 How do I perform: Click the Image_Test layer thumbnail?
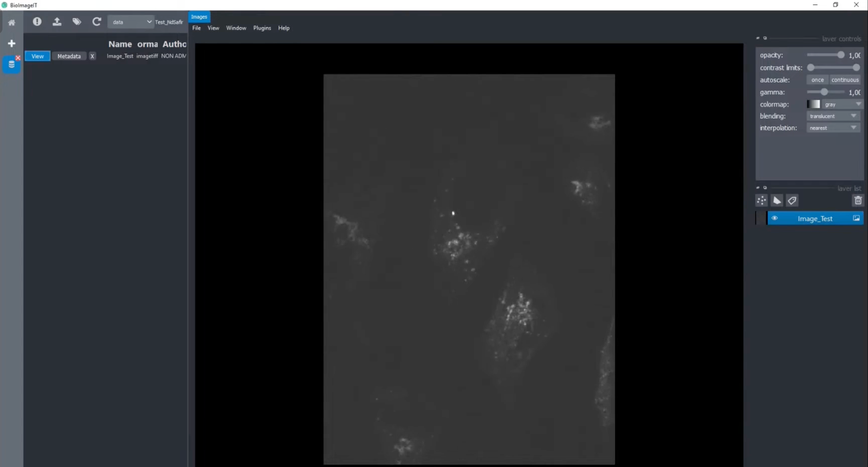pos(761,218)
